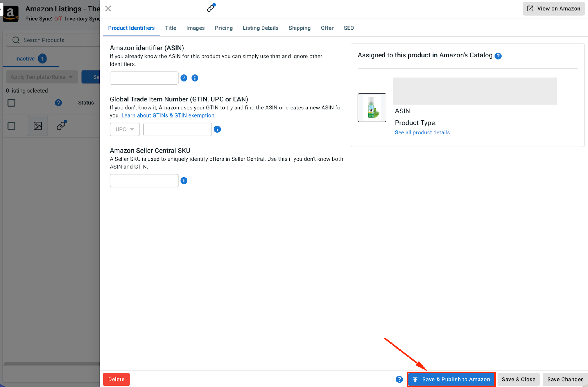Image resolution: width=588 pixels, height=387 pixels.
Task: Click the Amazon Seller Central SKU input field
Action: coord(144,181)
